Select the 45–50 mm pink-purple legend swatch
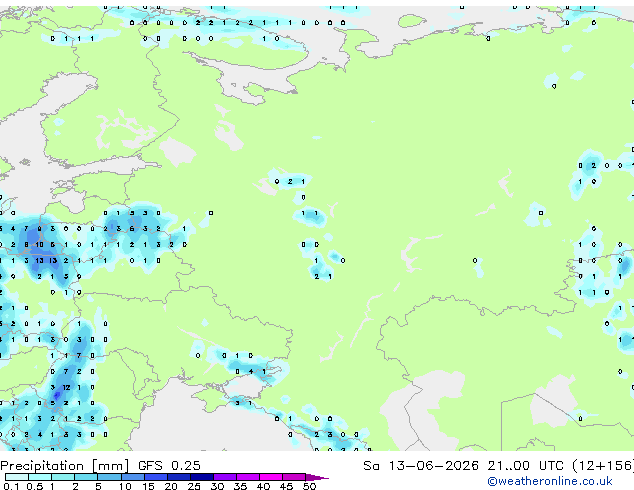The image size is (634, 490). (294, 477)
